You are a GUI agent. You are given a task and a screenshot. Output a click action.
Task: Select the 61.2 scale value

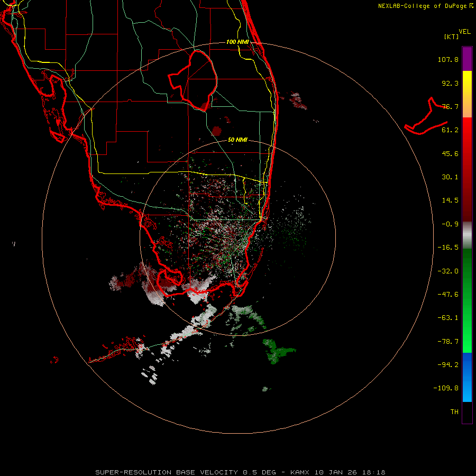(450, 130)
